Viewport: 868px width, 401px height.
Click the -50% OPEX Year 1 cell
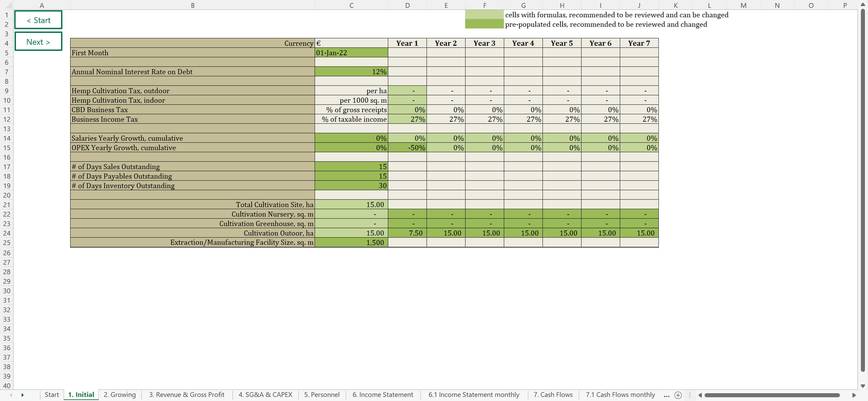[x=407, y=148]
